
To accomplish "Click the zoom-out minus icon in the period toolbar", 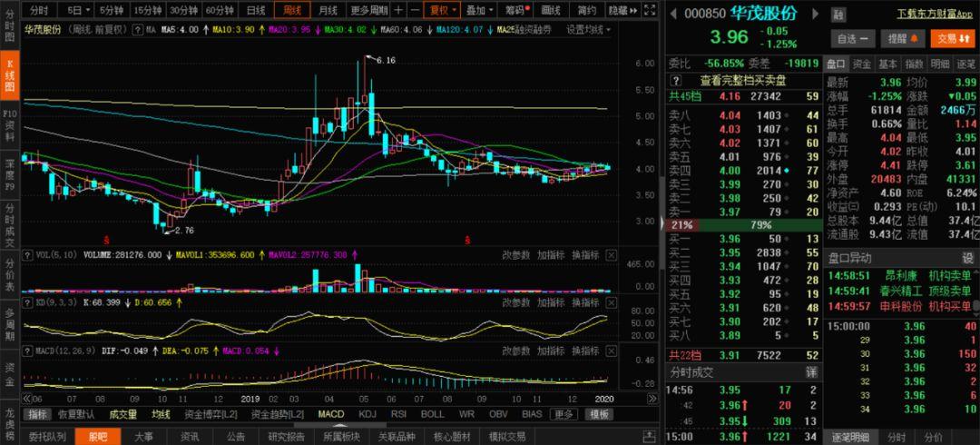I will pyautogui.click(x=415, y=10).
